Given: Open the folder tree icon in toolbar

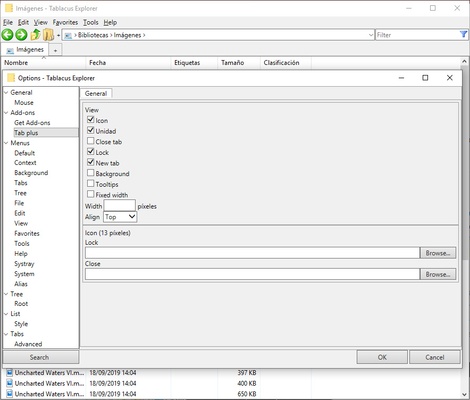Looking at the screenshot, I should point(49,35).
